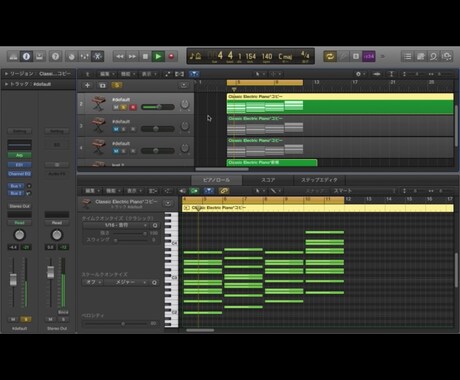Toggle solo S on track 2
460x380 pixels.
pyautogui.click(x=124, y=107)
